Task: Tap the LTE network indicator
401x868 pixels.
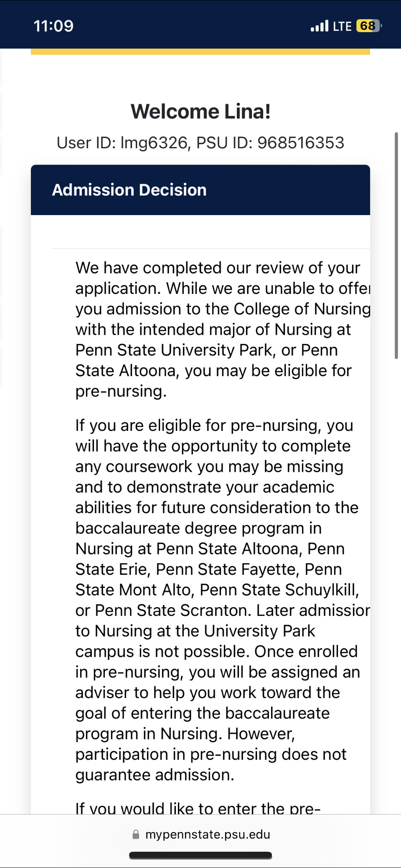Action: click(x=342, y=26)
